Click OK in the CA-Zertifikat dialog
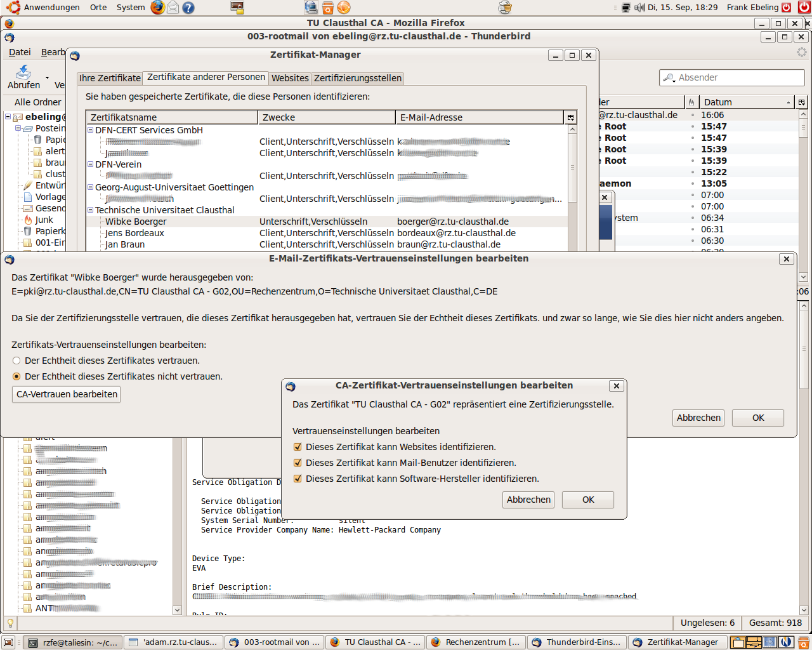This screenshot has width=812, height=650. tap(587, 500)
